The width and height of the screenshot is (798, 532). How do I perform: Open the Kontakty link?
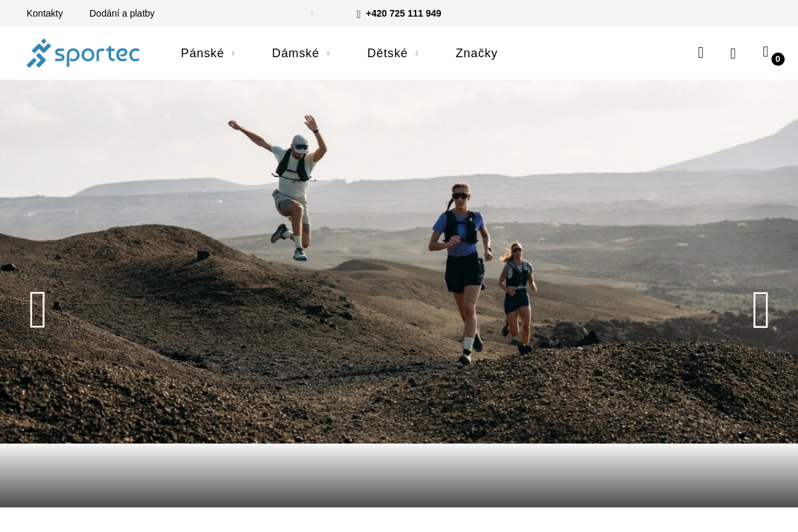click(45, 13)
